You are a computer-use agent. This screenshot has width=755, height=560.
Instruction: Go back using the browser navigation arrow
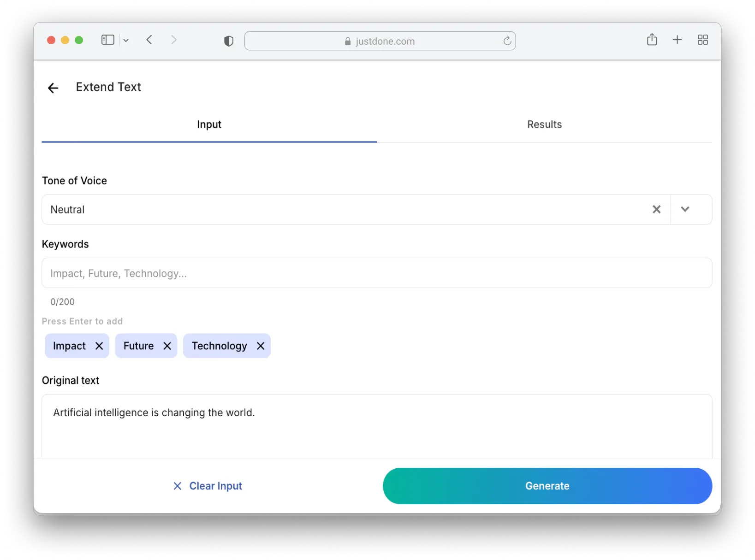pyautogui.click(x=149, y=40)
